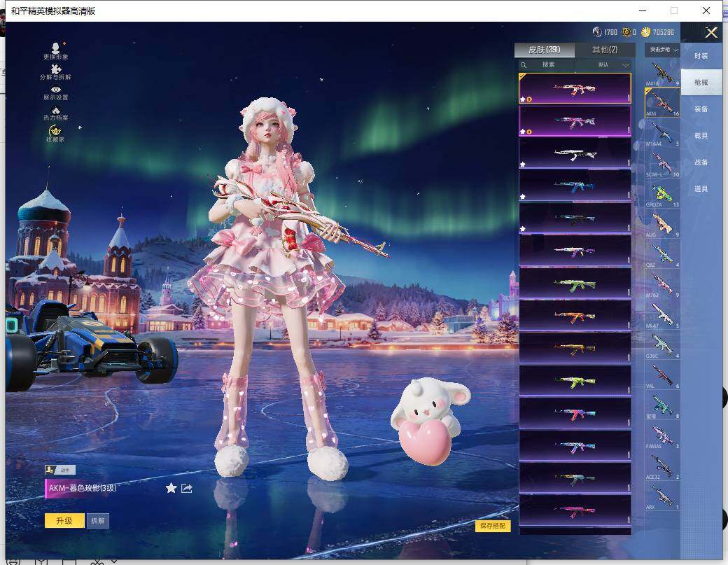Open the 突击步枪 weapon type dropdown
The height and width of the screenshot is (565, 728).
663,50
